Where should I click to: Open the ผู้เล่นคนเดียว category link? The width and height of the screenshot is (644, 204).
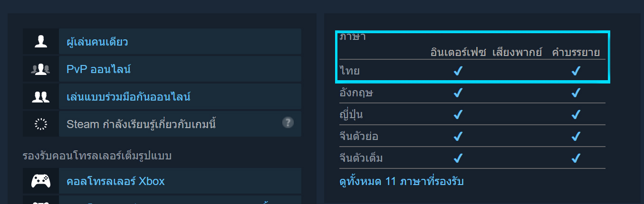[x=97, y=42]
